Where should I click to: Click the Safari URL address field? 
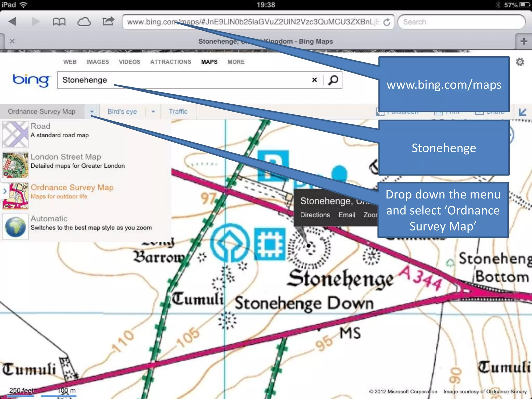pyautogui.click(x=258, y=22)
